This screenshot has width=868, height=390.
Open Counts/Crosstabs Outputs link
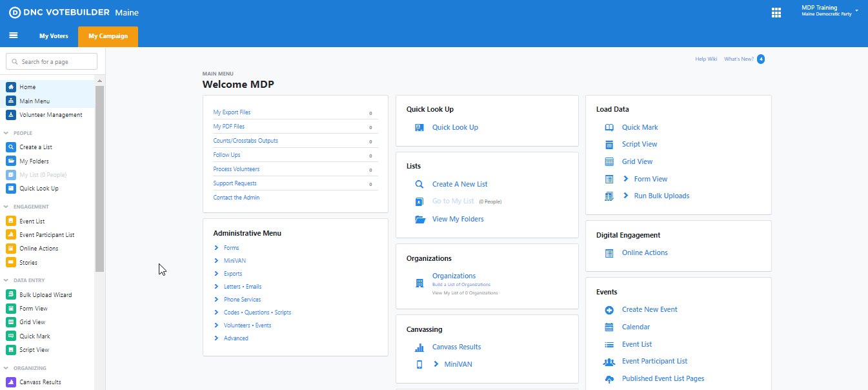click(x=245, y=141)
